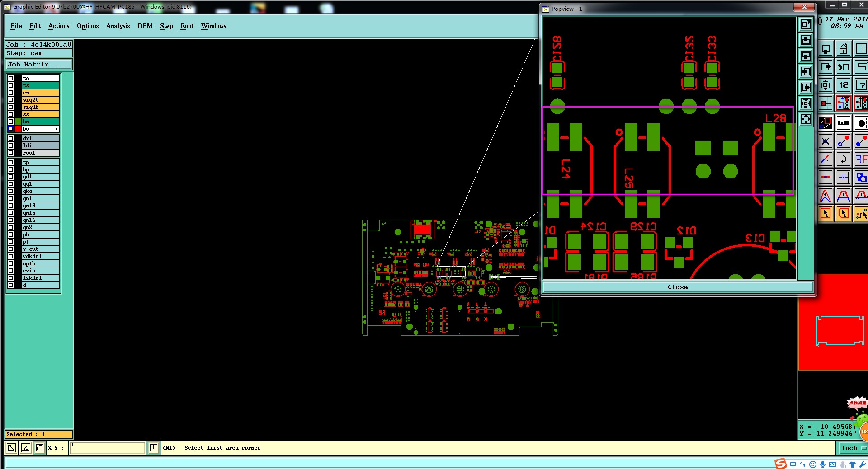Open the Edit menu

(35, 26)
